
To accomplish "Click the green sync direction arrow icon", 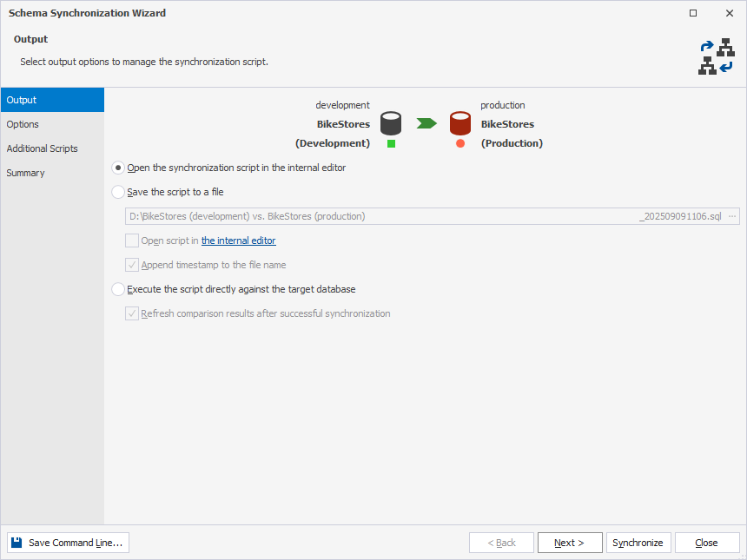I will pos(425,123).
